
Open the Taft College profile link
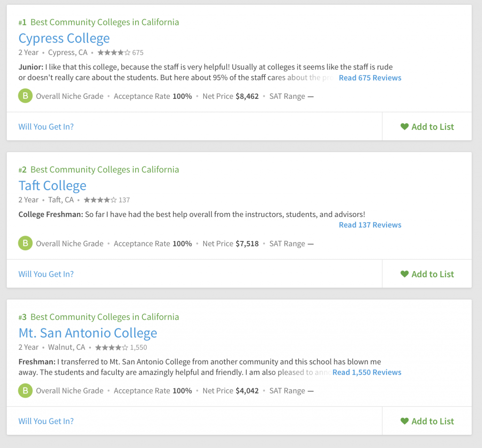(x=52, y=185)
